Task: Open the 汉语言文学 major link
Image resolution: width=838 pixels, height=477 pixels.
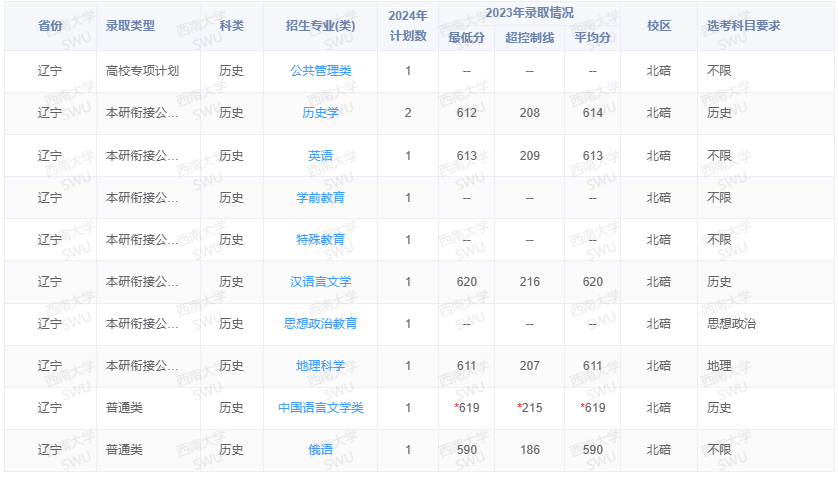Action: 321,281
